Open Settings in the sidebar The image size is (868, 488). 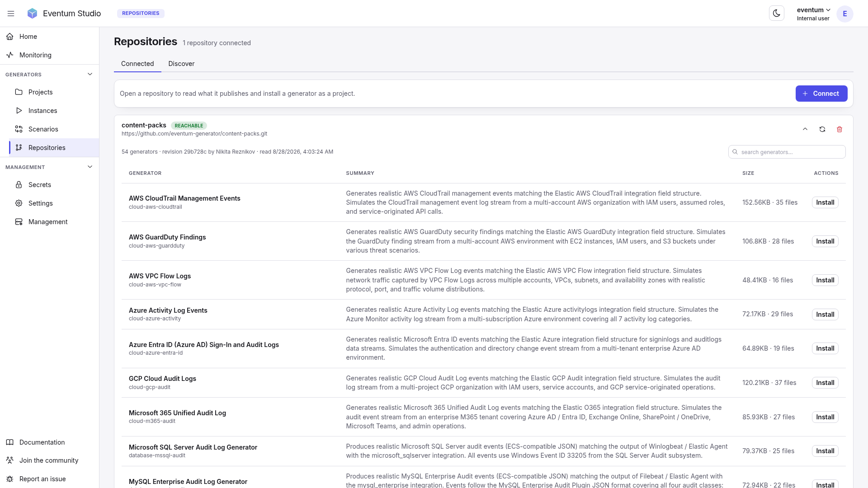(54, 203)
